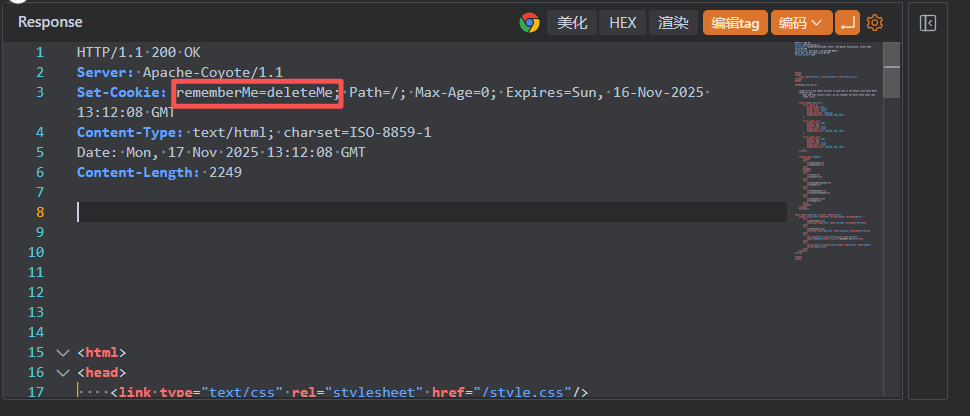Viewport: 970px width, 416px height.
Task: Switch to 渲染 render view
Action: (x=674, y=22)
